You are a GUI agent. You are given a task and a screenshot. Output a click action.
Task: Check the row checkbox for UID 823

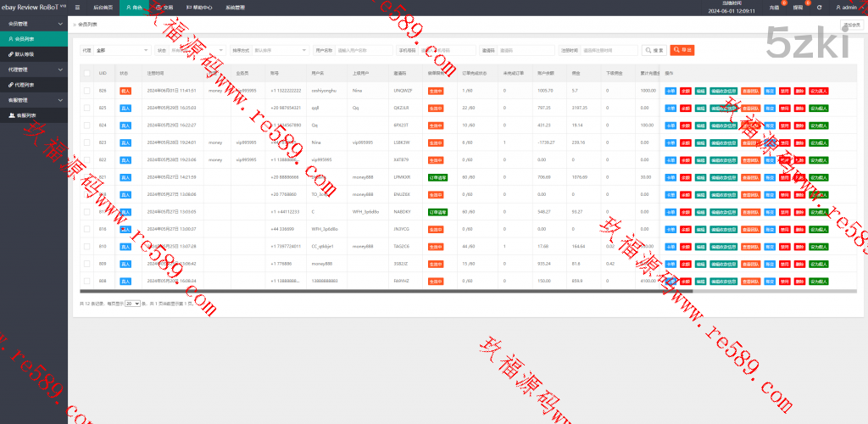click(86, 142)
